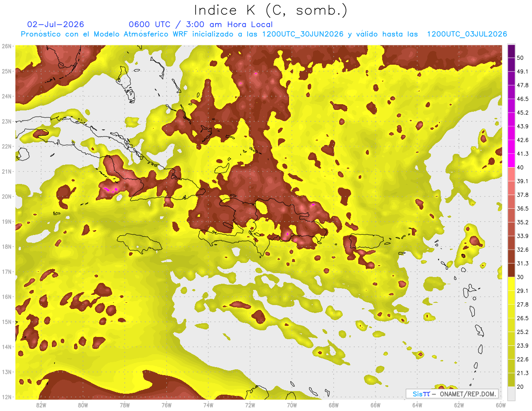Viewport: 532px width, 411px height.
Task: Click the "13N" latitude label
Action: 7,372
